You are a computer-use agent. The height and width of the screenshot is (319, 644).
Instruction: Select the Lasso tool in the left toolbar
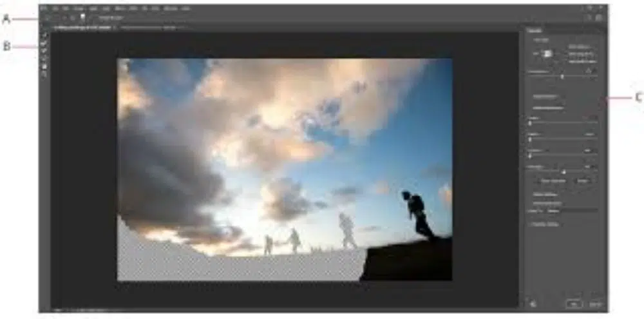tap(44, 59)
